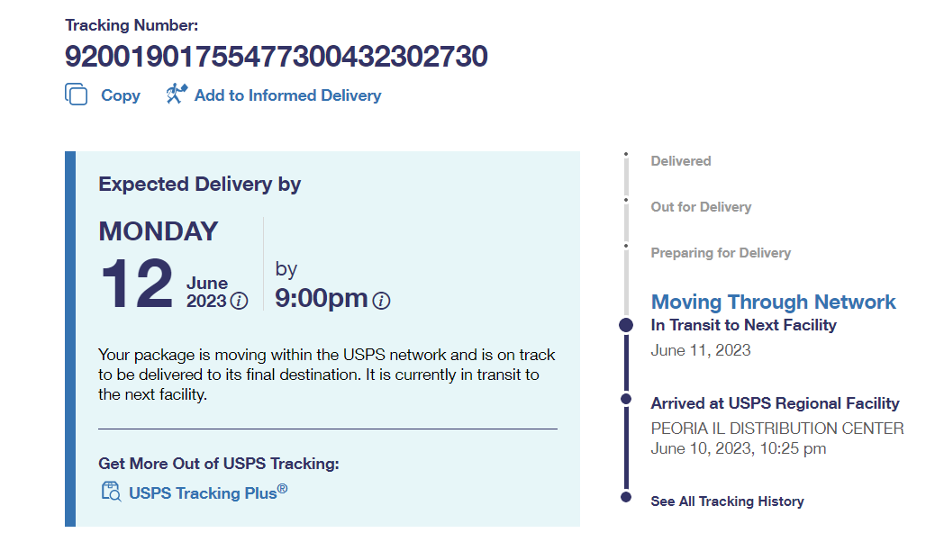Viewport: 944px width, 560px height.
Task: Click the dot beside See All Tracking History
Action: 626,497
